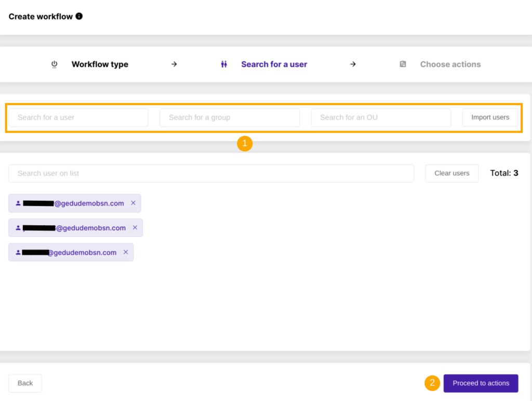Focus the Search for a user field

click(78, 118)
